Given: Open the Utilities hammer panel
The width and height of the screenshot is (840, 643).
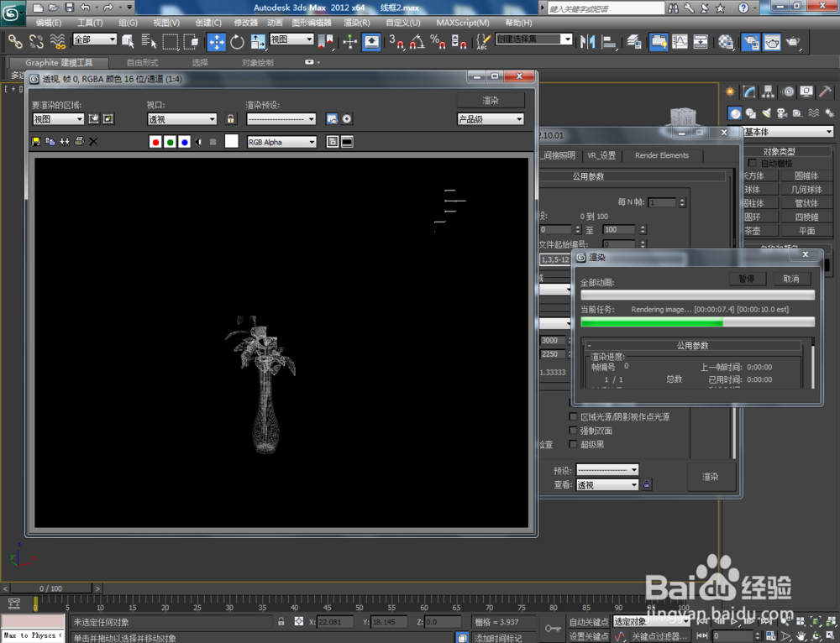Looking at the screenshot, I should (x=826, y=92).
